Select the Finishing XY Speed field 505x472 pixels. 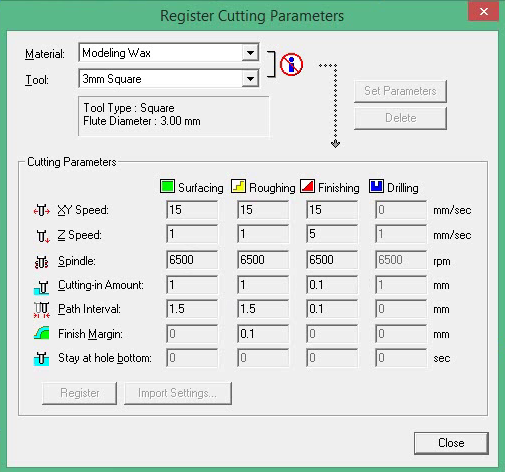point(332,210)
